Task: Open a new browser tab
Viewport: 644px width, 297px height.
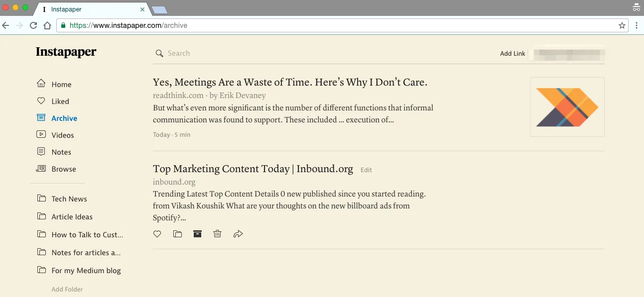Action: pyautogui.click(x=159, y=9)
